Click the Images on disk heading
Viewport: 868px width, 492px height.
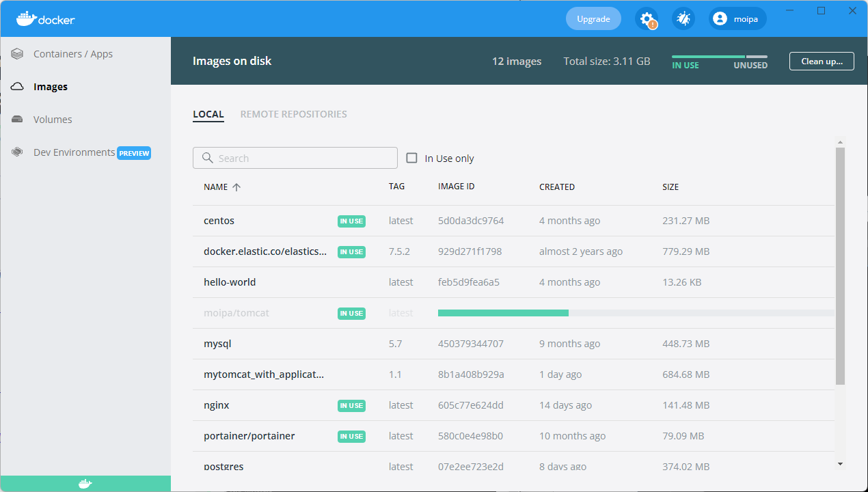tap(232, 61)
